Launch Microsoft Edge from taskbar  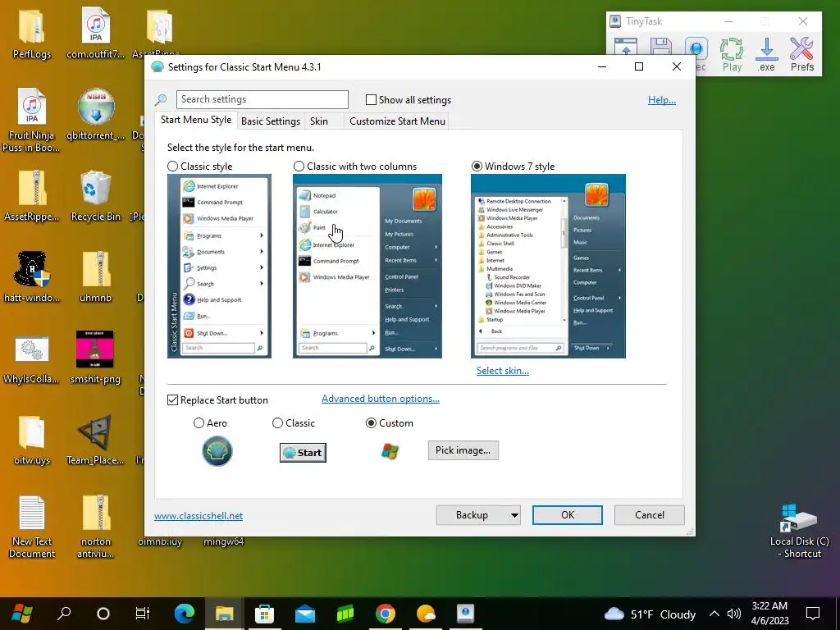pyautogui.click(x=184, y=614)
